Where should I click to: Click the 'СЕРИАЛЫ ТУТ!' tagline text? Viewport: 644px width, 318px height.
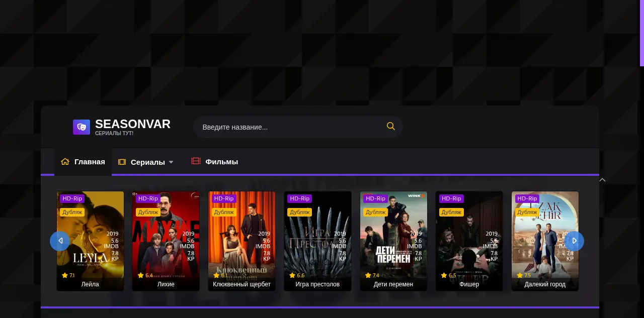point(114,134)
